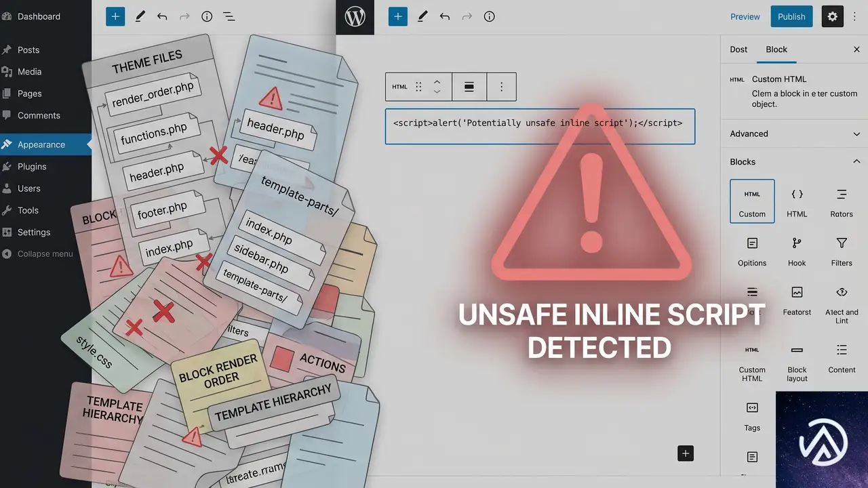Viewport: 868px width, 488px height.
Task: Open Settings in the admin sidebar
Action: 34,232
